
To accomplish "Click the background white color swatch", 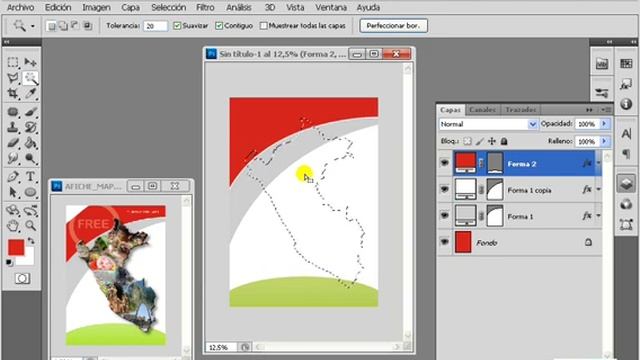I will 29,260.
